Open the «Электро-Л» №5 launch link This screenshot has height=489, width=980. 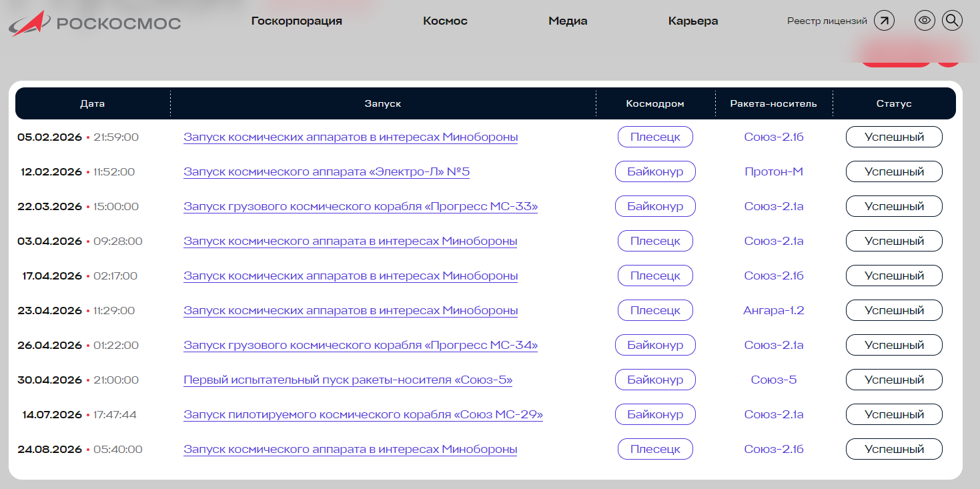(327, 172)
